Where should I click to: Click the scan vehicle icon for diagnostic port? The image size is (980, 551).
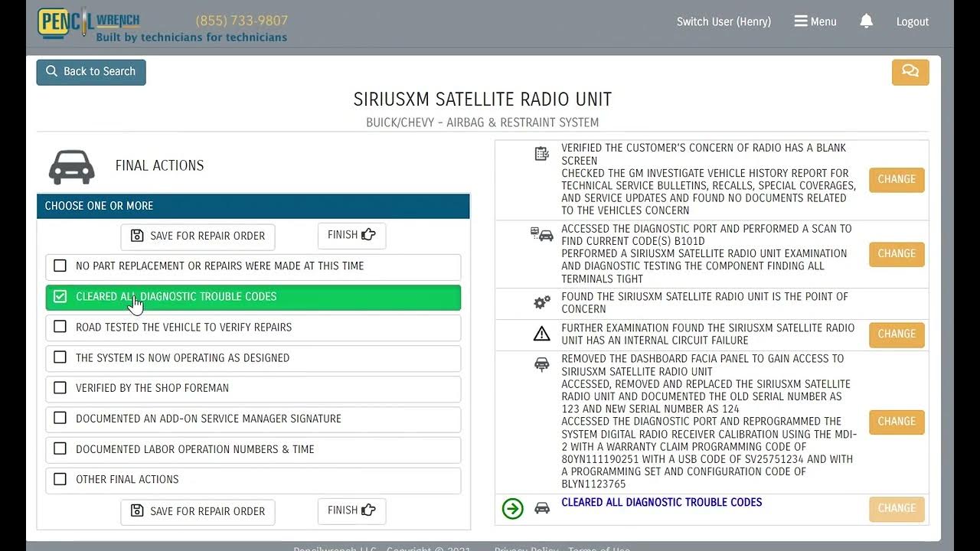pyautogui.click(x=542, y=234)
